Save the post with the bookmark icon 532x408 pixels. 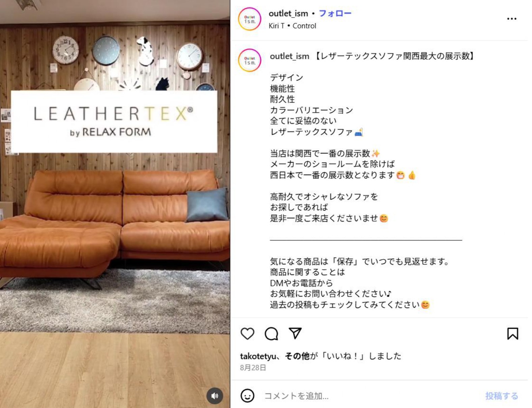tap(512, 333)
